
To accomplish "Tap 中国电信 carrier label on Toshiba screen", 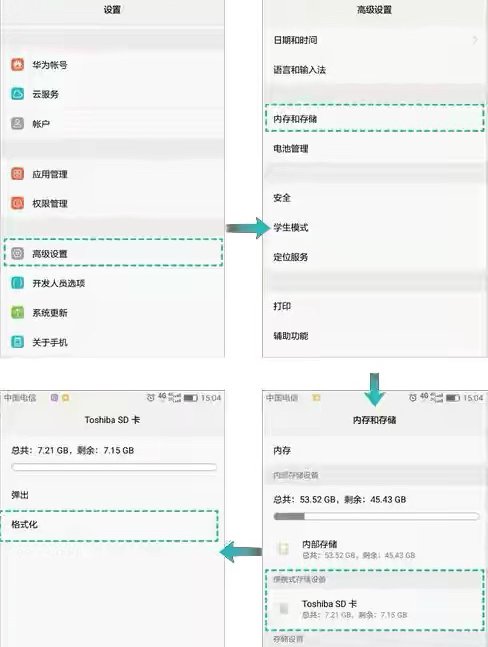I will click(x=20, y=398).
